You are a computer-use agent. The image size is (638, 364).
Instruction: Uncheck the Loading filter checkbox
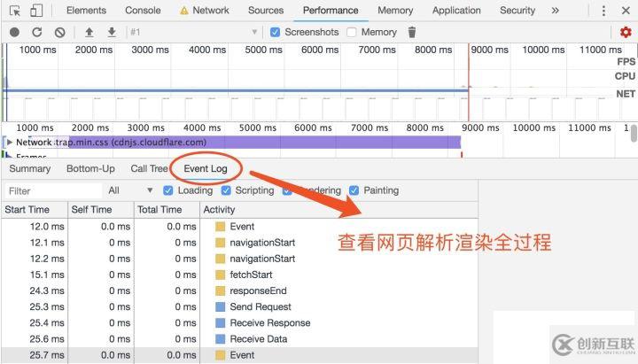pyautogui.click(x=167, y=190)
